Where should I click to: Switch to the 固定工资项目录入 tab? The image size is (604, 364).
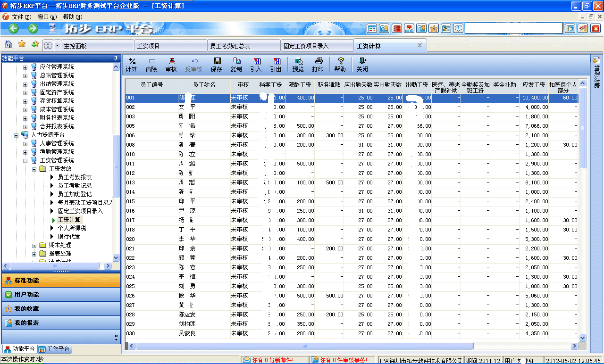pos(317,46)
